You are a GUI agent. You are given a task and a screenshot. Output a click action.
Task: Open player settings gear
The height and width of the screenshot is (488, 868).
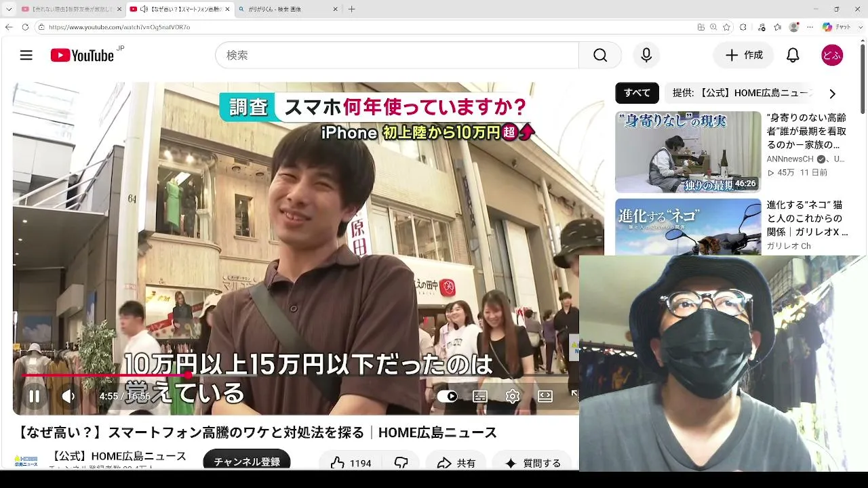[513, 396]
